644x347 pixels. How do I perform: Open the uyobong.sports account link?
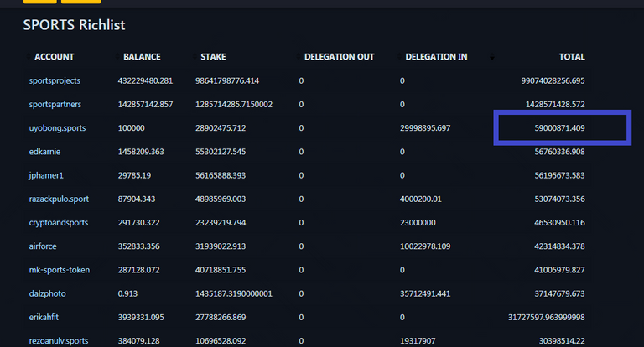[57, 128]
